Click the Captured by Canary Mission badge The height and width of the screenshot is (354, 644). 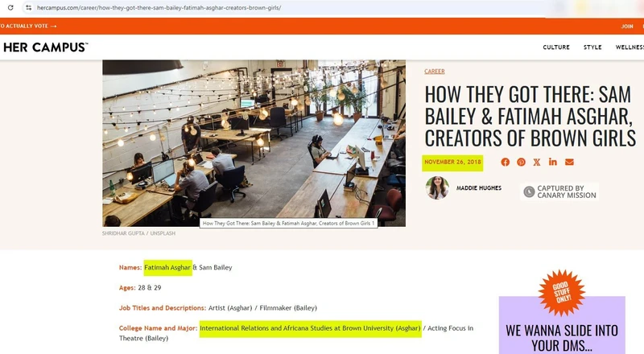click(560, 191)
